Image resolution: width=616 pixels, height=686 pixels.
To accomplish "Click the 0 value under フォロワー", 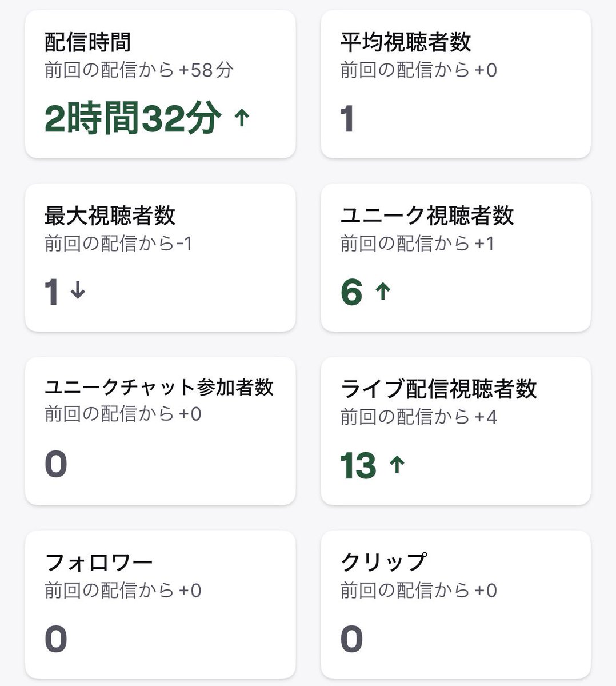I will click(x=56, y=639).
